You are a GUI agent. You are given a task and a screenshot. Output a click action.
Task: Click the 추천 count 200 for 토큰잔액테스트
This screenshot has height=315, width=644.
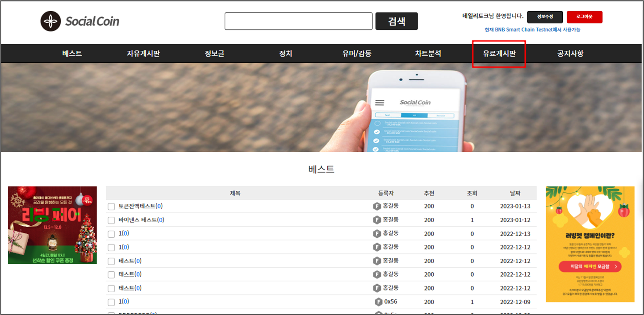click(x=429, y=207)
